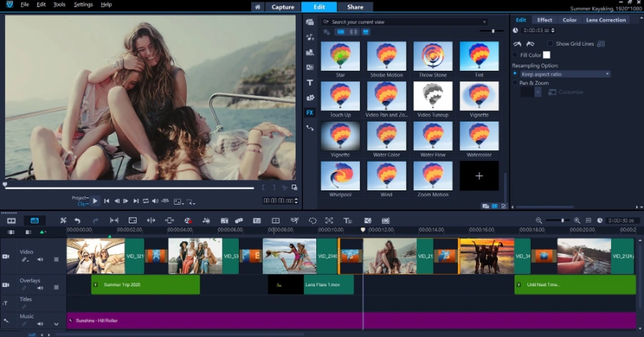Click the white Fill Color swatch

pyautogui.click(x=546, y=54)
